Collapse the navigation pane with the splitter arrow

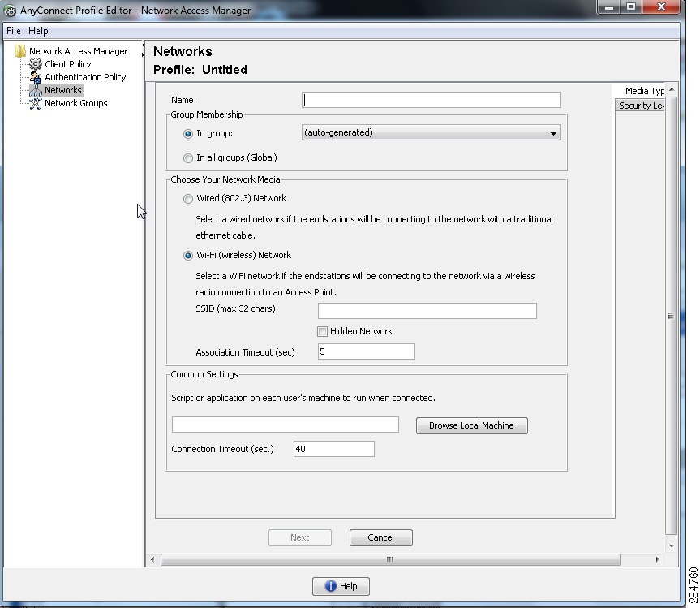click(143, 45)
